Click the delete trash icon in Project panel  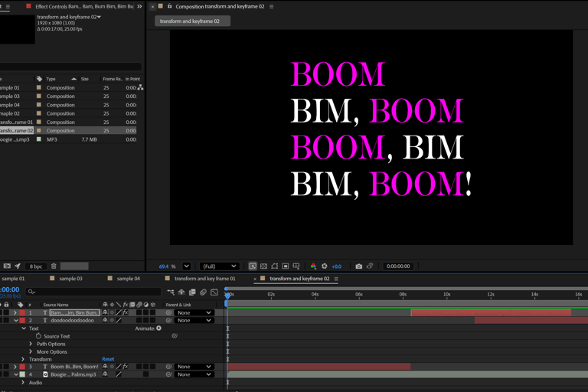click(54, 266)
